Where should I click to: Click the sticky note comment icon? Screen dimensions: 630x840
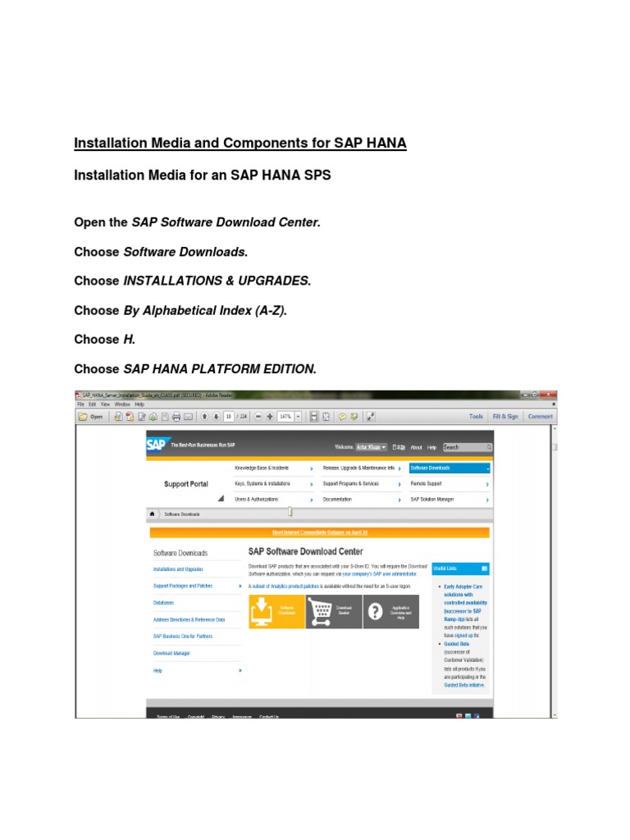coord(342,416)
